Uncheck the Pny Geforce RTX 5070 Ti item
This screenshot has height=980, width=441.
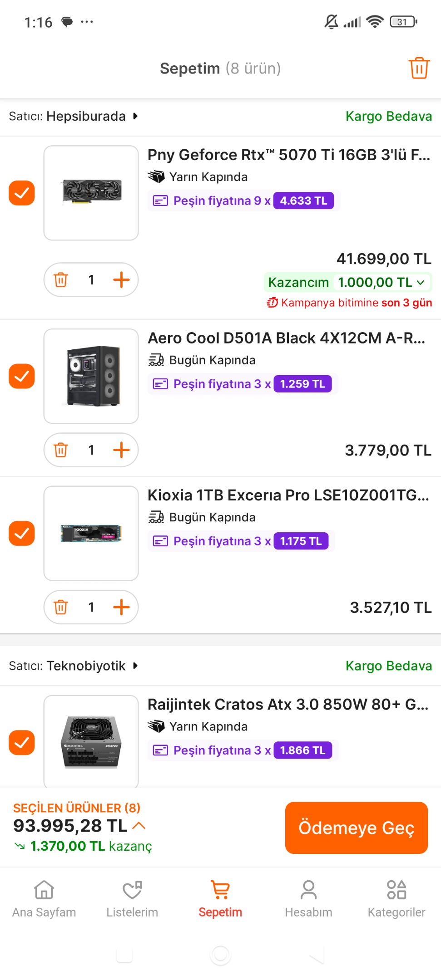(22, 193)
